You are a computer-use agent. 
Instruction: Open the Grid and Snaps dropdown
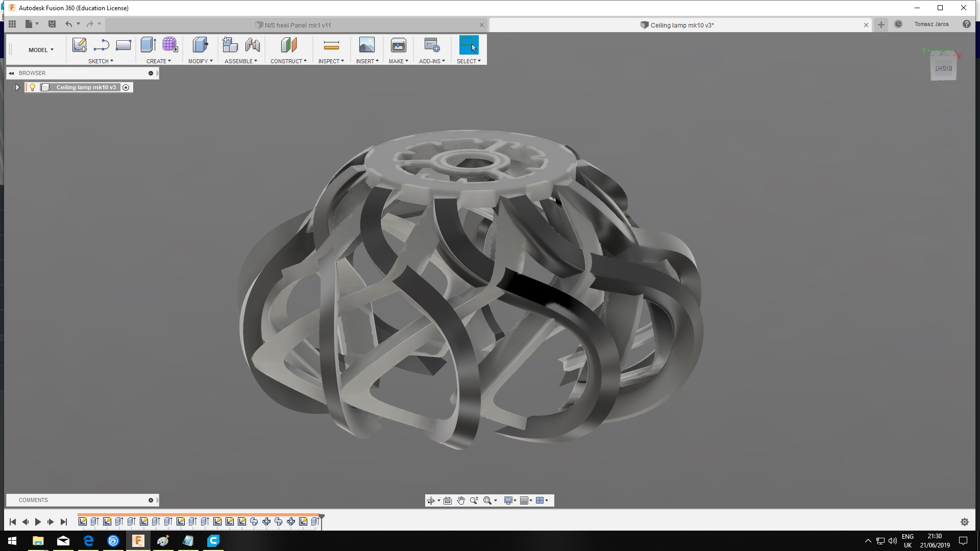click(526, 500)
